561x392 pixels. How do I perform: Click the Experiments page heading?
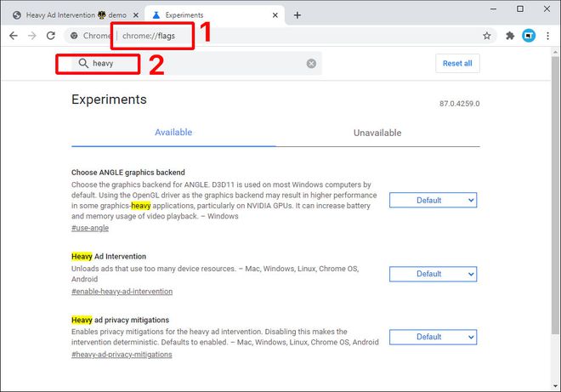(109, 99)
